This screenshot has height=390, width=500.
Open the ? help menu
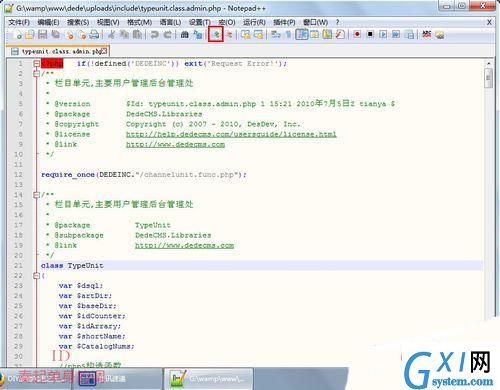coord(337,22)
